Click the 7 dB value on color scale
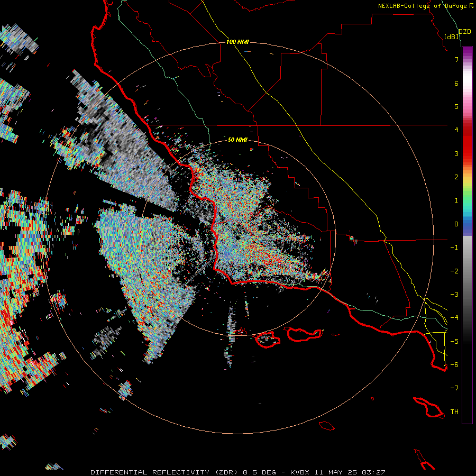Image resolution: width=476 pixels, height=476 pixels. (x=456, y=59)
